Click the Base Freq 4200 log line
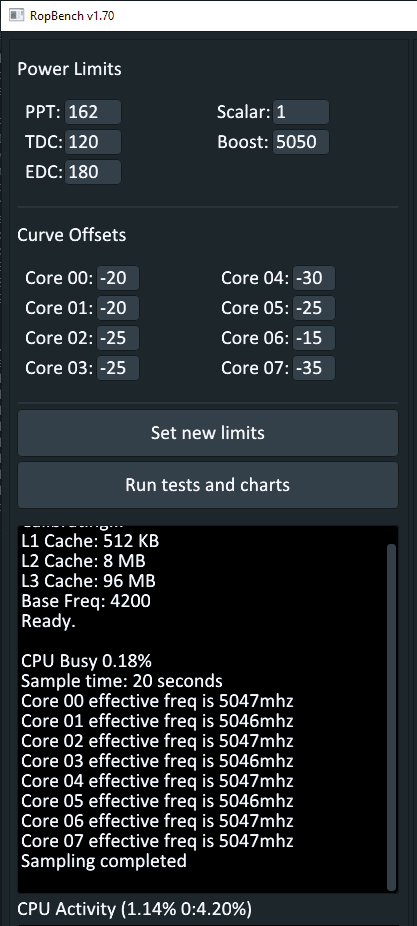The width and height of the screenshot is (417, 926). pyautogui.click(x=86, y=601)
